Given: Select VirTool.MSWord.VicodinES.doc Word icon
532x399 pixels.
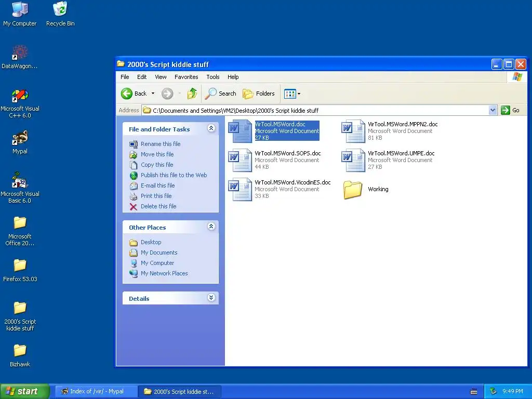Looking at the screenshot, I should tap(240, 190).
